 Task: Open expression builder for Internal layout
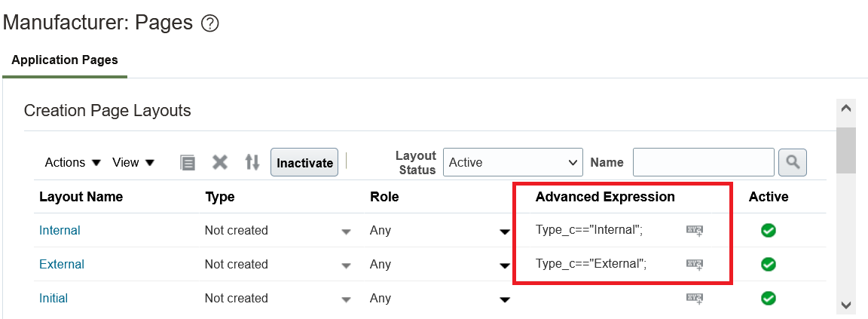(694, 230)
